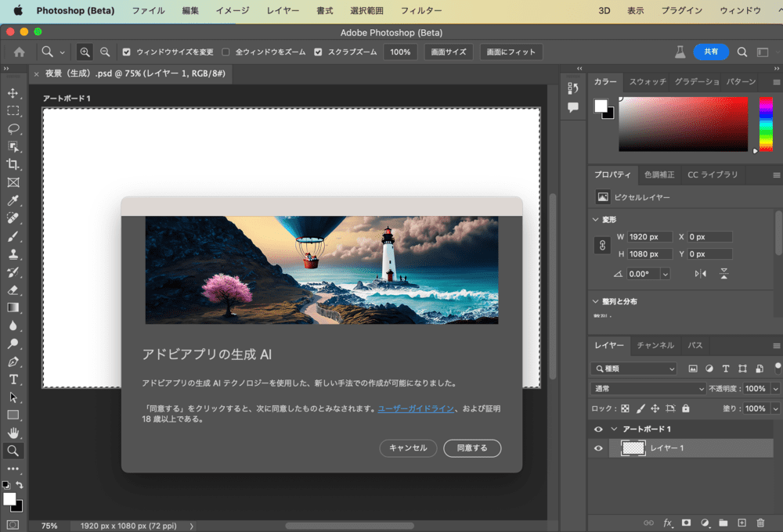Switch to the チャンネル tab
The height and width of the screenshot is (532, 783).
655,345
